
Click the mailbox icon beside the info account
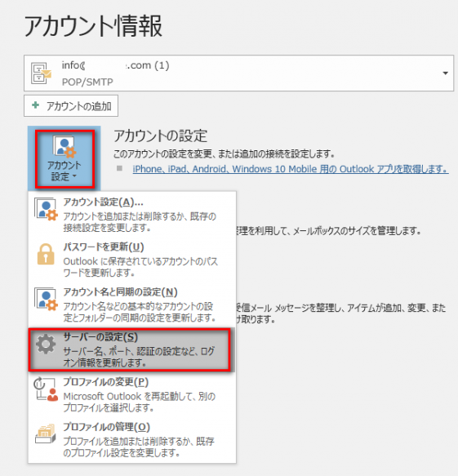[42, 73]
